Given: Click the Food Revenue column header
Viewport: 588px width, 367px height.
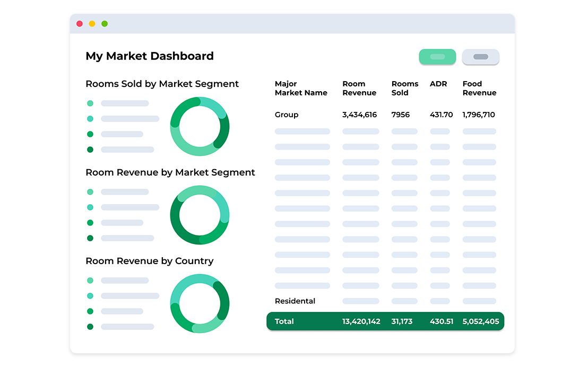Looking at the screenshot, I should click(479, 88).
